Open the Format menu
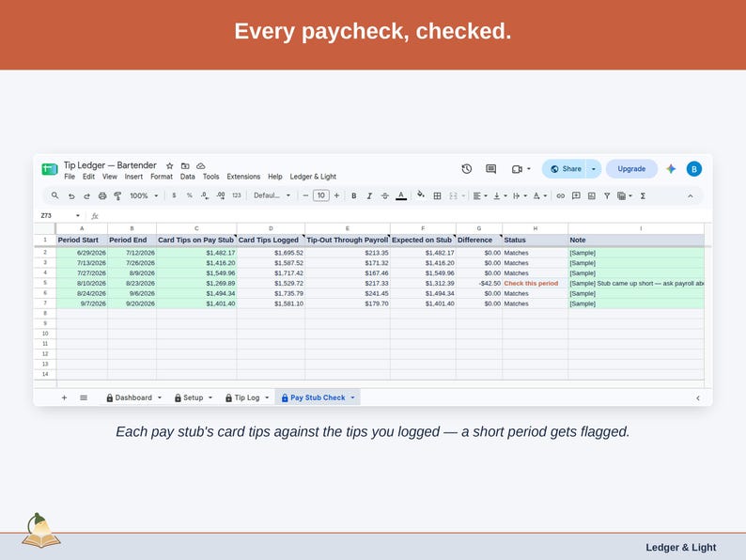Image resolution: width=746 pixels, height=560 pixels. tap(162, 177)
